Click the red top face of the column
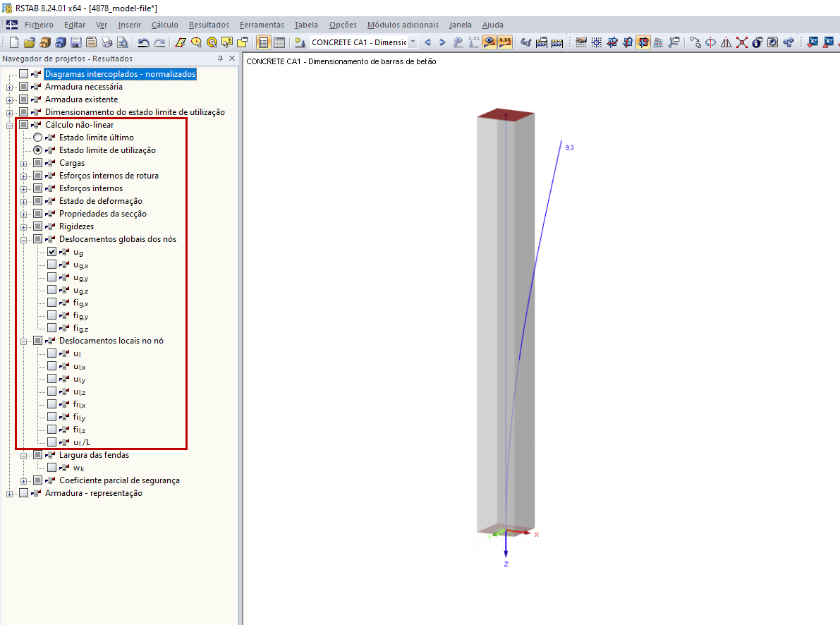Image resolution: width=840 pixels, height=625 pixels. tap(506, 114)
